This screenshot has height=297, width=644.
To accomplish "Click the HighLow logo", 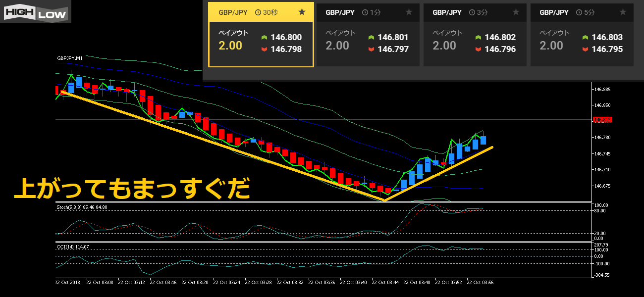I will (x=36, y=12).
